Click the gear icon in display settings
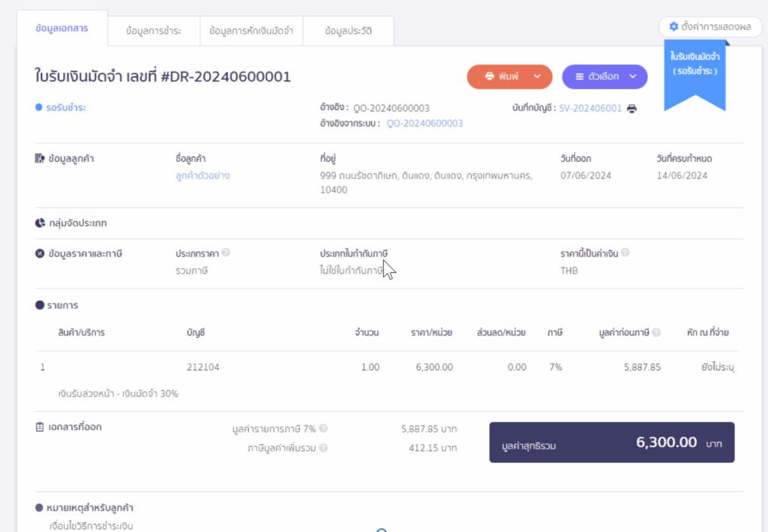Viewport: 768px width, 532px height. (674, 26)
